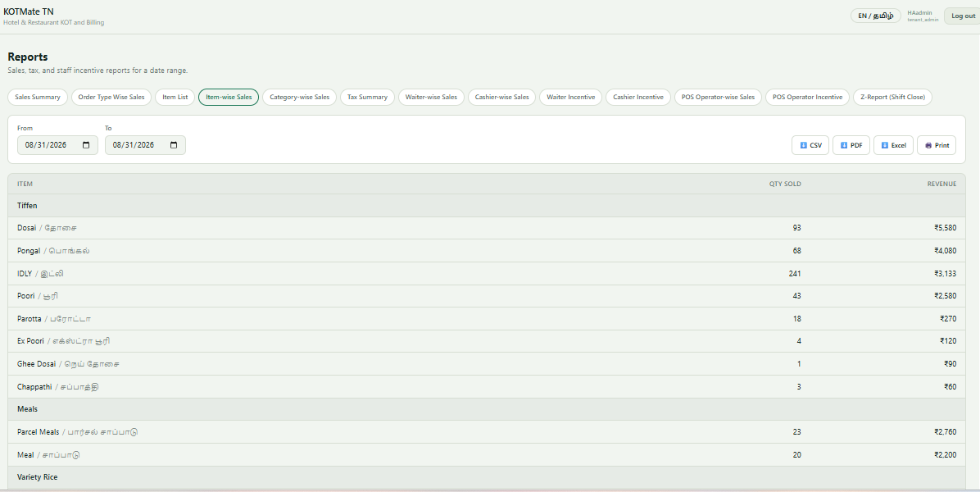980x492 pixels.
Task: Select the Pongal item row
Action: pyautogui.click(x=486, y=251)
